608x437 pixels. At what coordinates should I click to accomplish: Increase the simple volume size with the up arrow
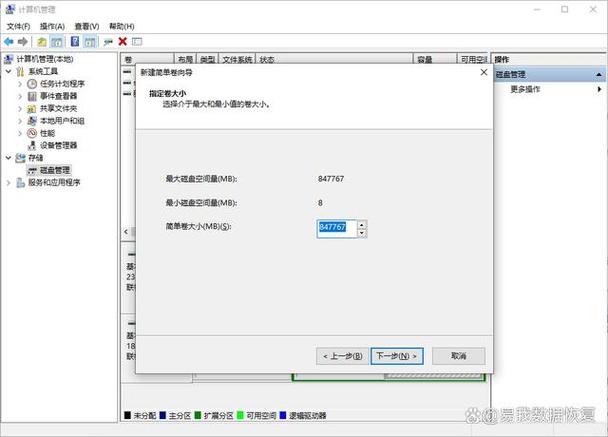pyautogui.click(x=361, y=225)
